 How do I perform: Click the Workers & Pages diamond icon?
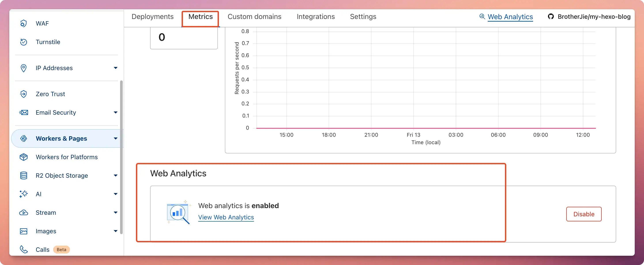tap(23, 138)
